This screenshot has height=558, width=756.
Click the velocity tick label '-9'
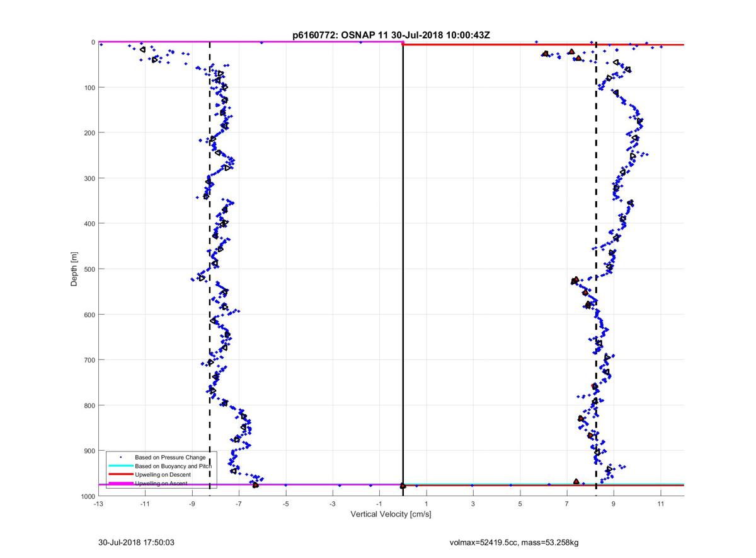point(192,504)
